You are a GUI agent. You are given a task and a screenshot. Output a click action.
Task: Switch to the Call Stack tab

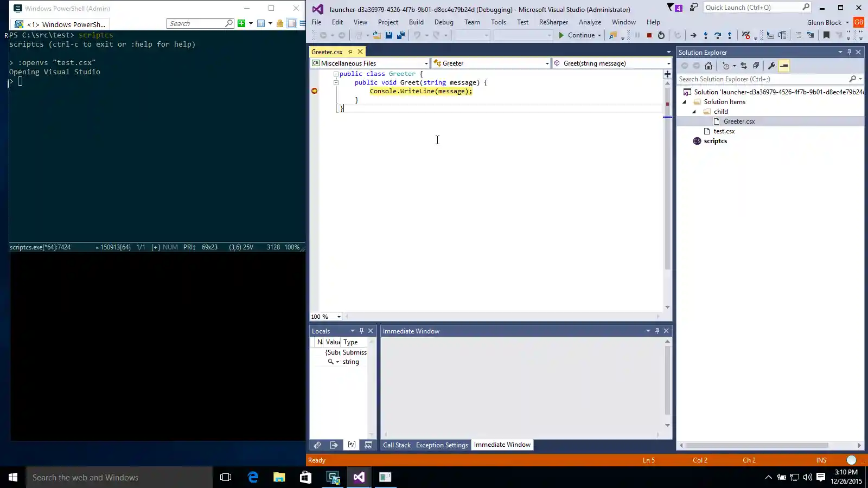(x=397, y=445)
